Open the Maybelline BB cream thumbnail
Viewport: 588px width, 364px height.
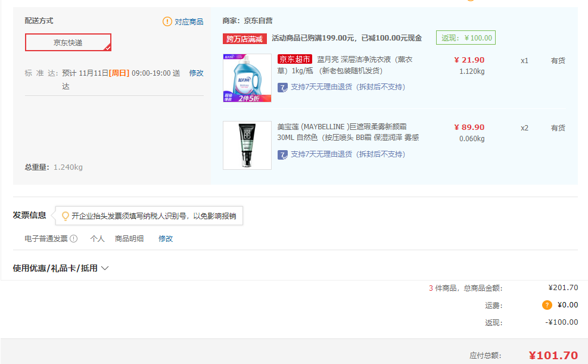click(x=247, y=145)
